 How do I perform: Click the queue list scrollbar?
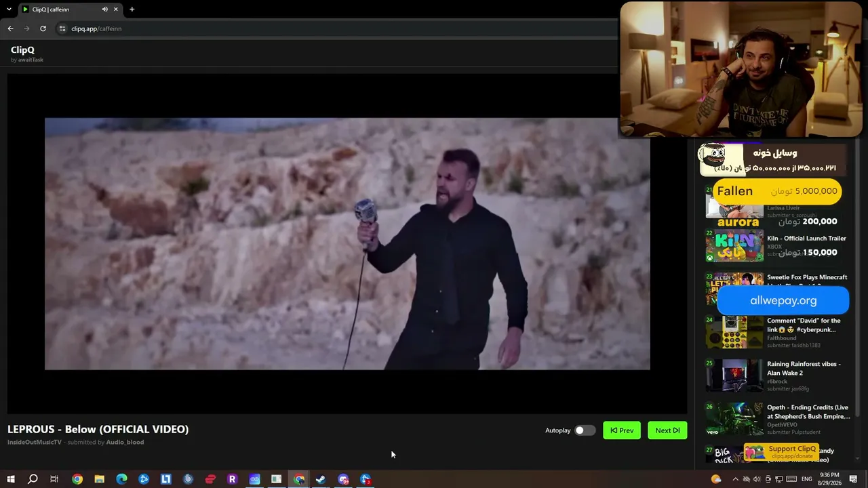click(857, 278)
